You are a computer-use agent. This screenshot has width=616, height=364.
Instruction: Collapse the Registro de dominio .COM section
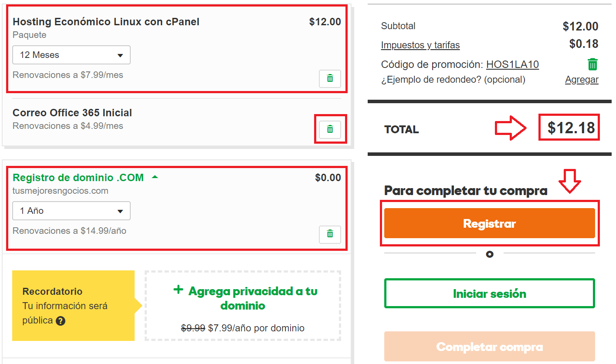pos(155,177)
